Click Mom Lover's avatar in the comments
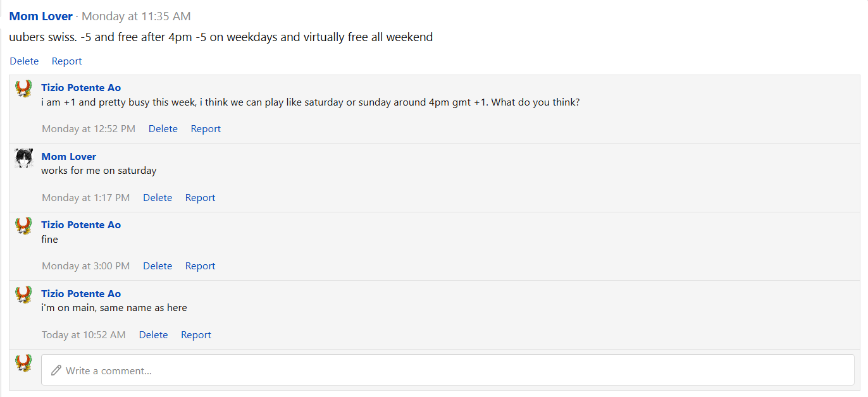The image size is (868, 397). (x=23, y=157)
